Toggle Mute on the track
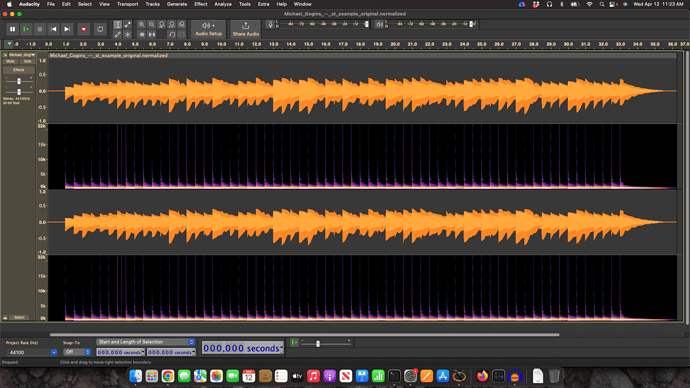The height and width of the screenshot is (388, 690). [11, 62]
